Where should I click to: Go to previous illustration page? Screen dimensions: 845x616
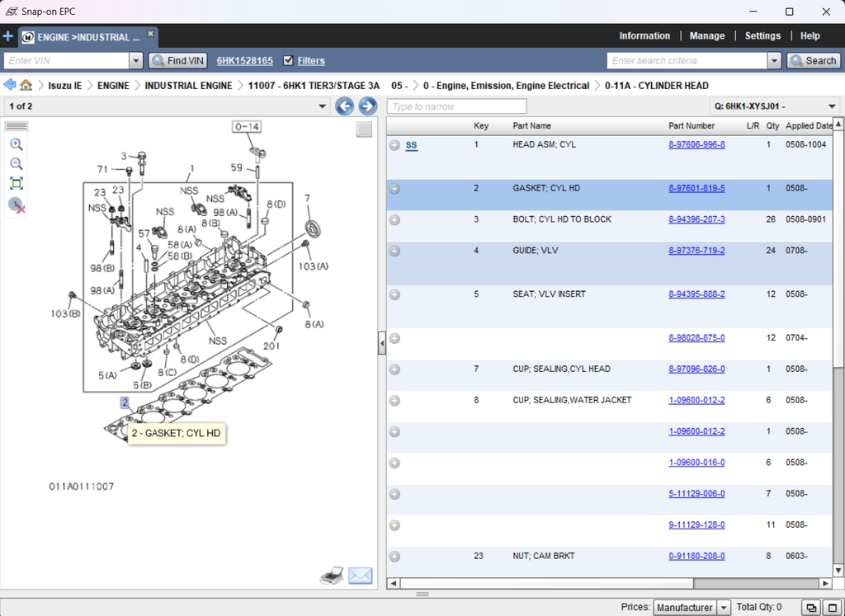coord(345,106)
